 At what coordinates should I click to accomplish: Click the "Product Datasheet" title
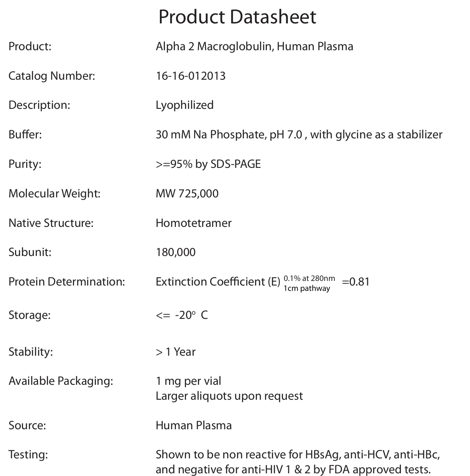tap(237, 17)
